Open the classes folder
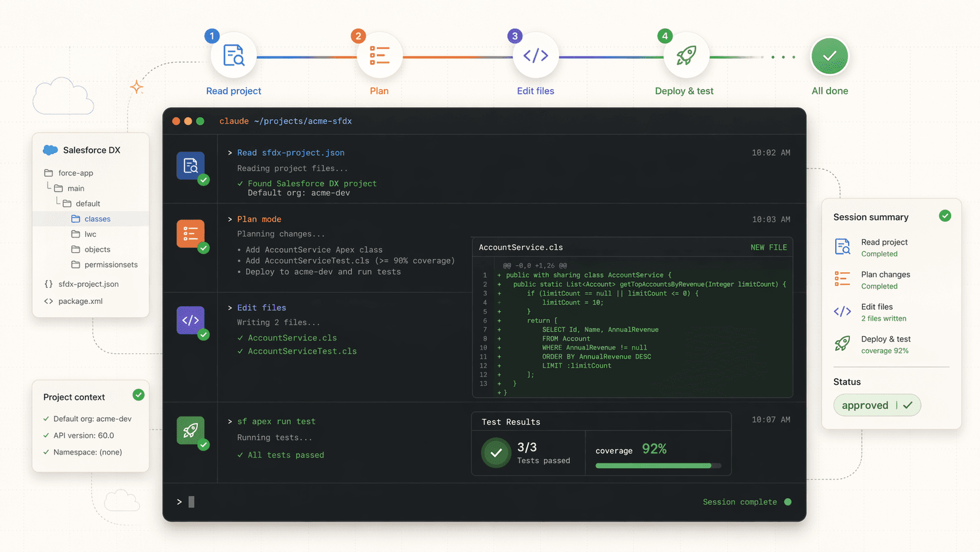Screen dimensions: 980x552 (x=97, y=219)
